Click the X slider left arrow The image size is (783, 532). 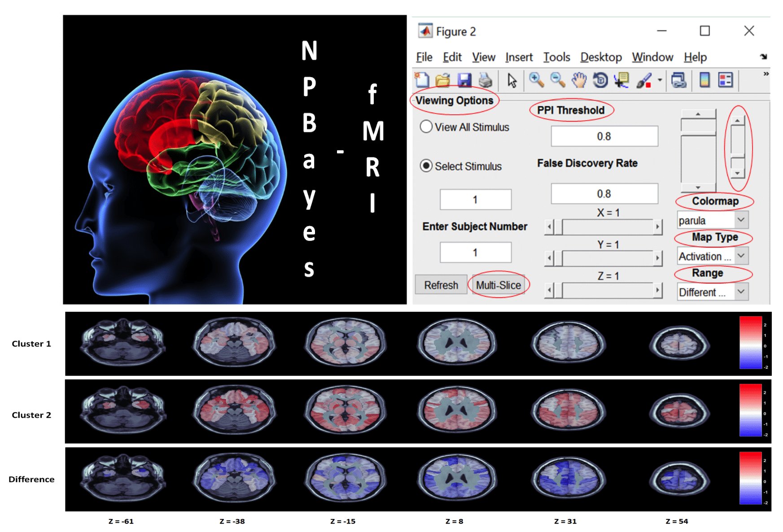tap(549, 227)
